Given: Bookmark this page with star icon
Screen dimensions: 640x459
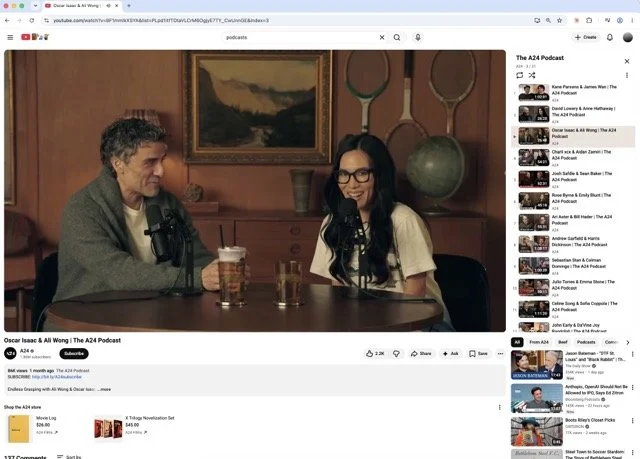Looking at the screenshot, I should (560, 20).
